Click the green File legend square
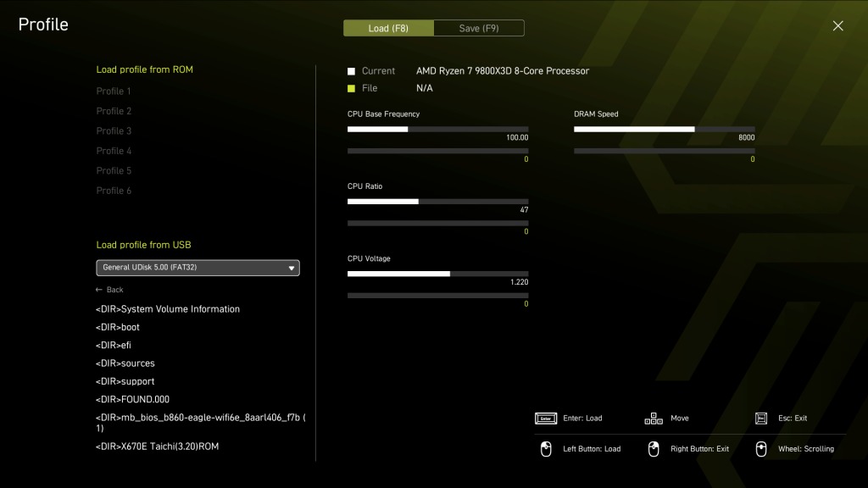Viewport: 868px width, 488px height. (351, 88)
